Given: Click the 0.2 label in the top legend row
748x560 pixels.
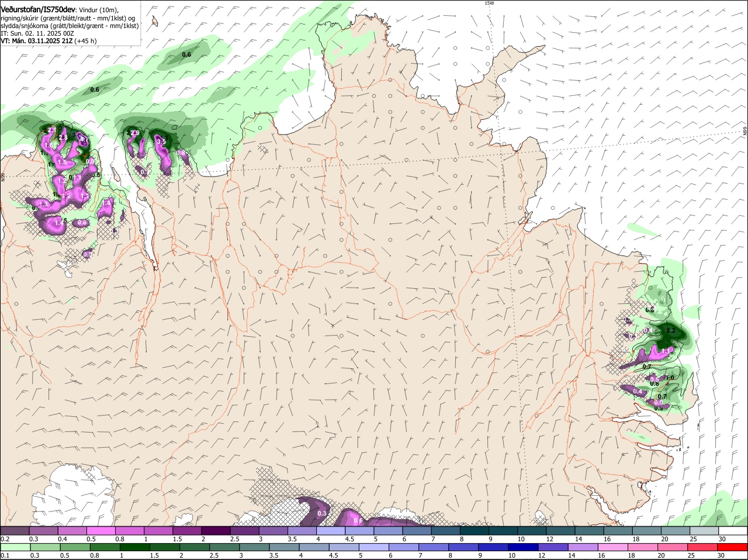Looking at the screenshot, I should pos(5,538).
